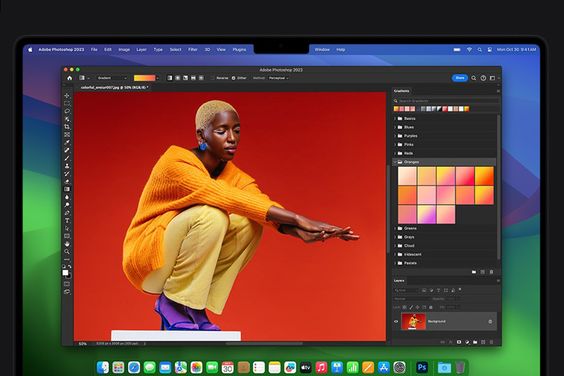Open the Image menu
The width and height of the screenshot is (564, 376).
pos(124,50)
